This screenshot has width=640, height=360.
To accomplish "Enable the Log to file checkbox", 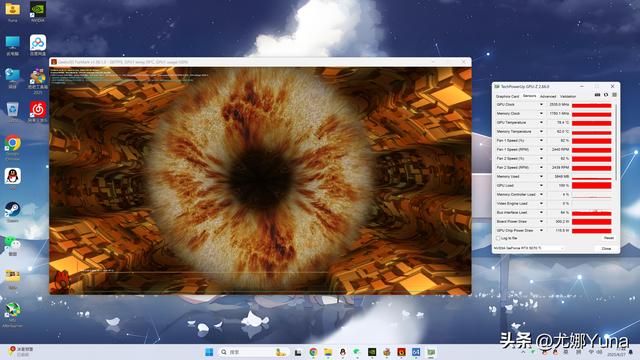I will tap(498, 238).
